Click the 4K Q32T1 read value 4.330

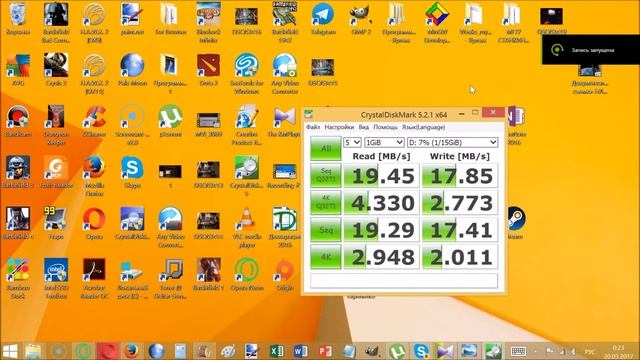[381, 203]
